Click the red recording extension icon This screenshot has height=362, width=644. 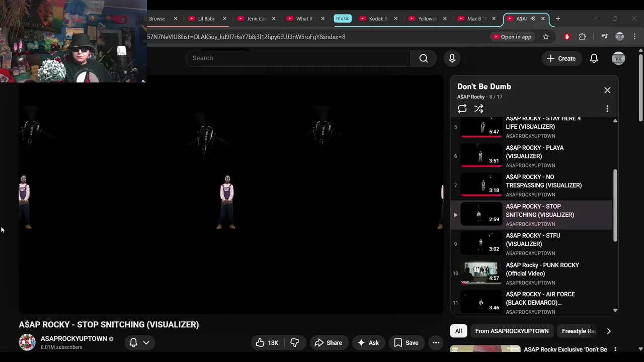point(567,37)
